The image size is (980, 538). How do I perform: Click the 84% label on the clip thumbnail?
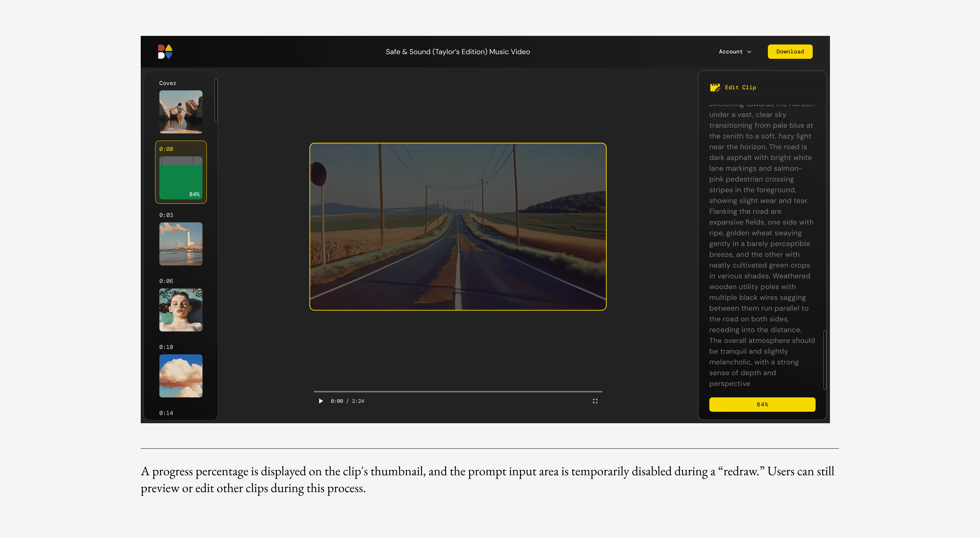[194, 194]
